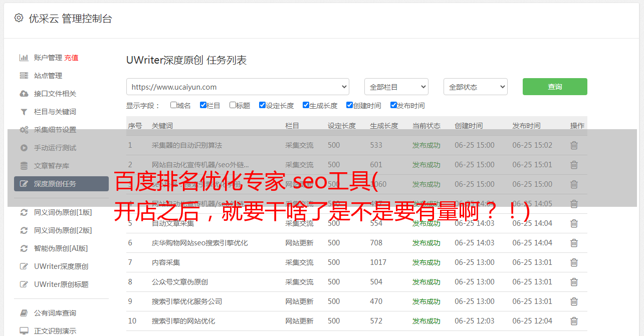Open 手动运行测试 in the sidebar
This screenshot has width=644, height=336.
pyautogui.click(x=55, y=148)
